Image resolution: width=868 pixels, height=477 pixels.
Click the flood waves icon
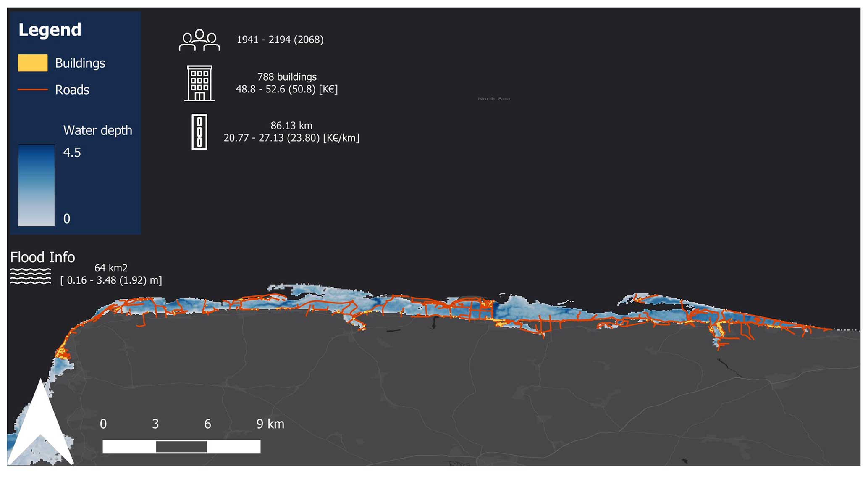[x=30, y=276]
